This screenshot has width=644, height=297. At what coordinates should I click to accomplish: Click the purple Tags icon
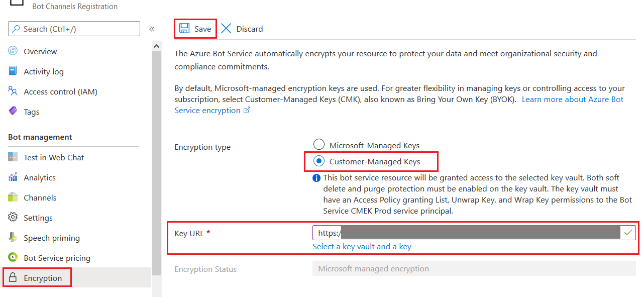13,112
